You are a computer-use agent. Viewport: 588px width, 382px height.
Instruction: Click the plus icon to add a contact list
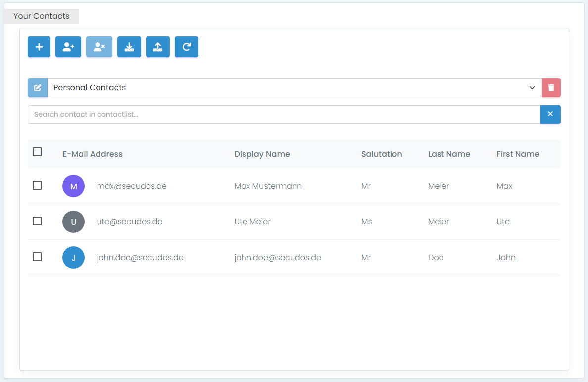[x=39, y=47]
